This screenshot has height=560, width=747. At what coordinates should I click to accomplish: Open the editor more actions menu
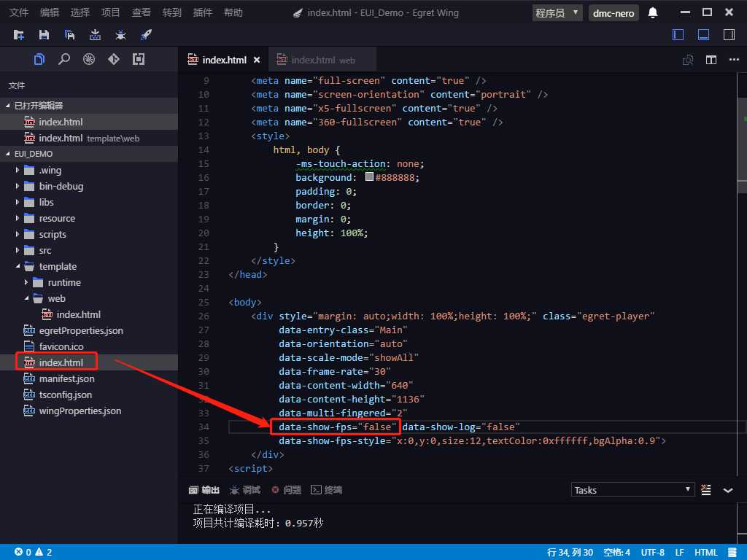coord(734,60)
